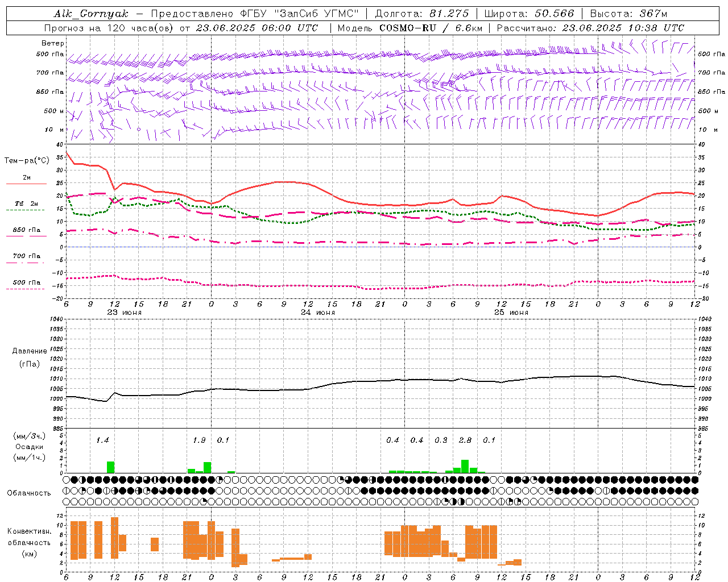Click the Давление pressure panel label
Image resolution: width=728 pixels, height=582 pixels.
coord(30,351)
